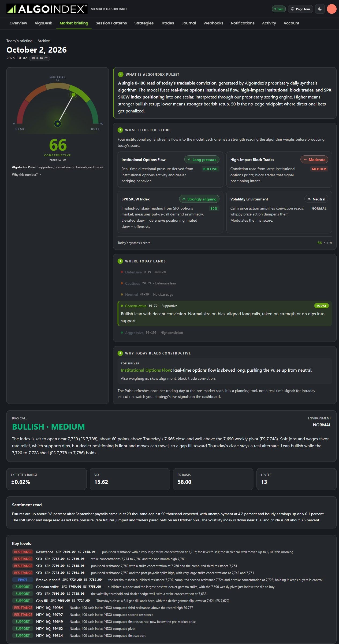Click the RESISTANCE tag for NQ 30984

coord(23,608)
